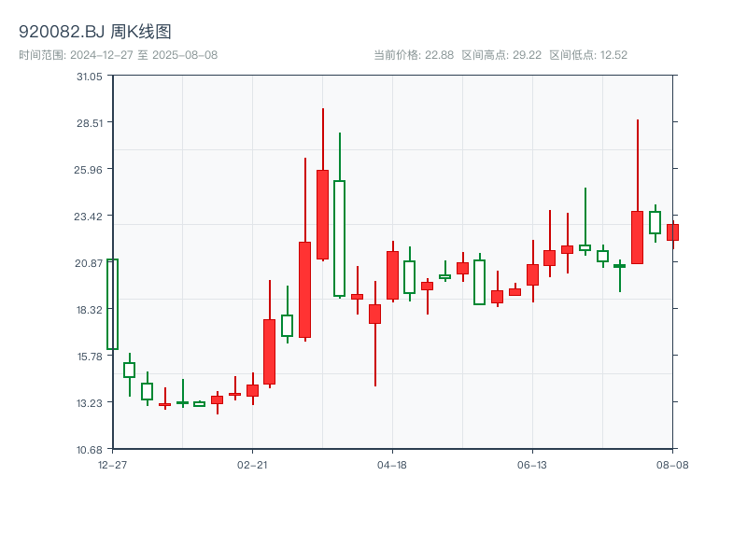Click the 15.78 y-axis label
The width and height of the screenshot is (747, 560).
[90, 357]
